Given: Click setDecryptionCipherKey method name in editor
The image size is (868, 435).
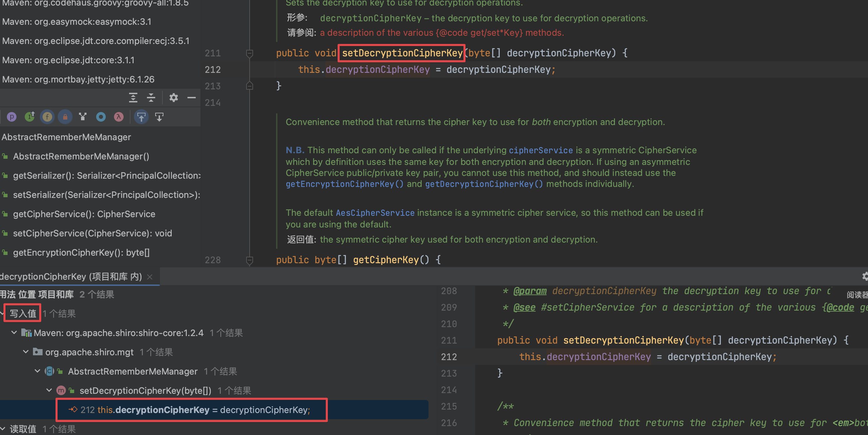Looking at the screenshot, I should click(402, 53).
